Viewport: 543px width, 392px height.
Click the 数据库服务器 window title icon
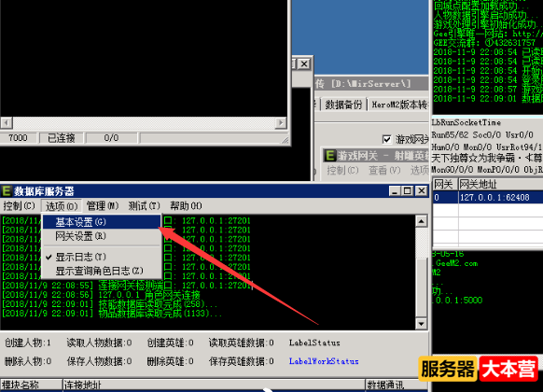coord(7,190)
